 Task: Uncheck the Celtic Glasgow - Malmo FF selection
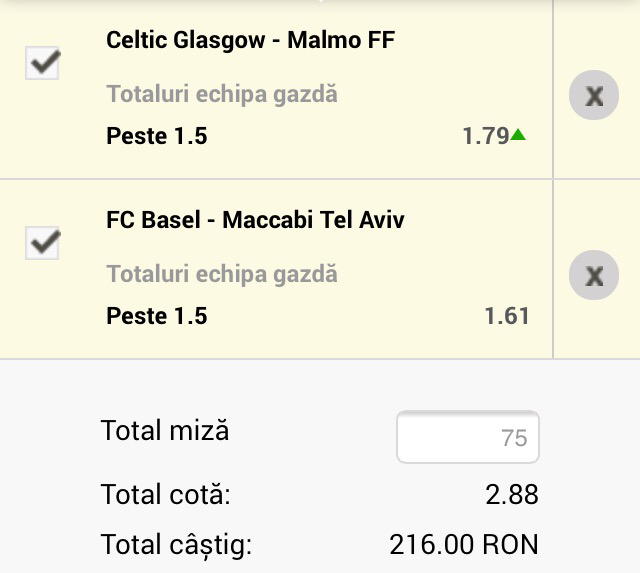tap(42, 64)
